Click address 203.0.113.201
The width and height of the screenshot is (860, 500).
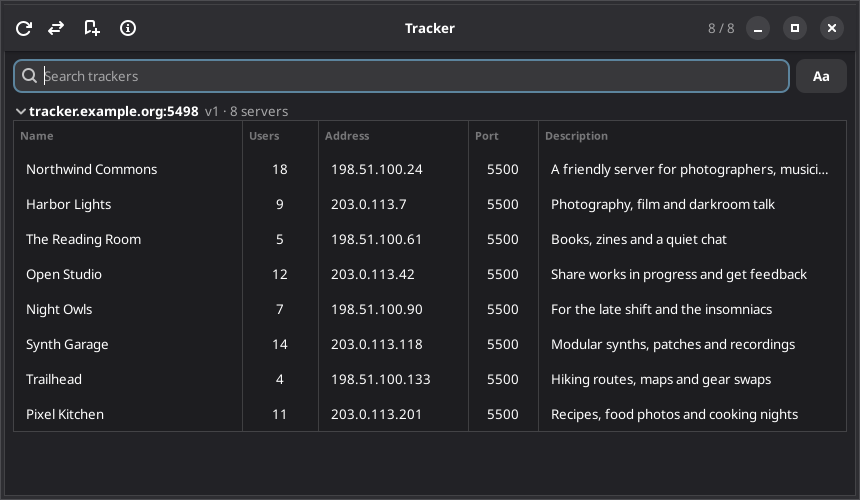click(x=376, y=414)
